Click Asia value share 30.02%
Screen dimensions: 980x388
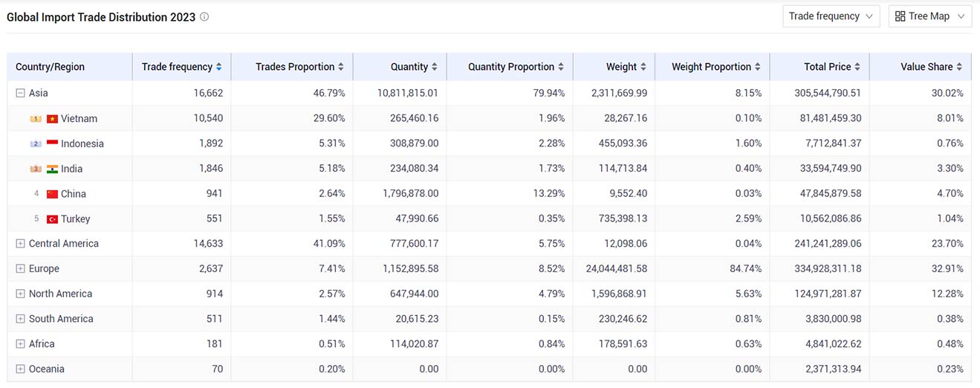click(947, 93)
